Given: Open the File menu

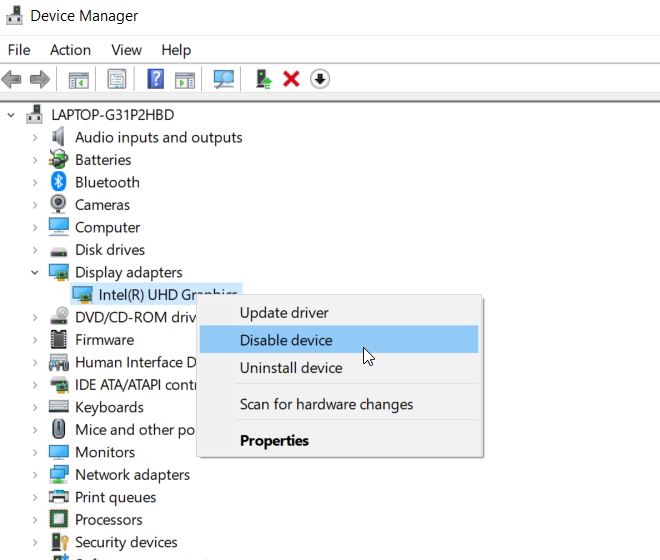Looking at the screenshot, I should pos(19,50).
